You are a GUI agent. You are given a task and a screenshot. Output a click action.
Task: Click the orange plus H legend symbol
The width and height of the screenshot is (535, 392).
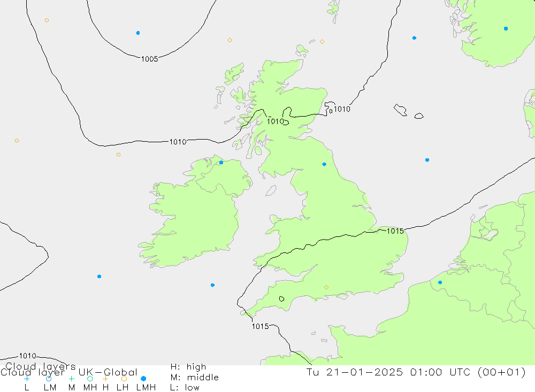[105, 379]
